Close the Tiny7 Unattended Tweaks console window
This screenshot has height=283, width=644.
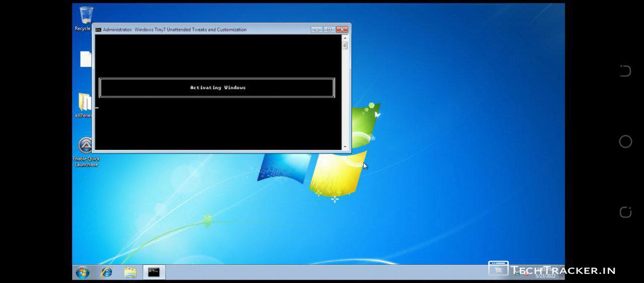point(342,30)
